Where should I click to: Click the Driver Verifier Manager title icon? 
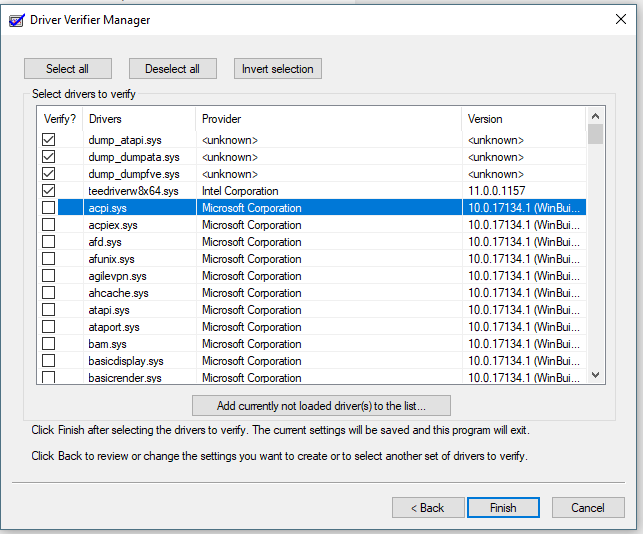tap(17, 20)
